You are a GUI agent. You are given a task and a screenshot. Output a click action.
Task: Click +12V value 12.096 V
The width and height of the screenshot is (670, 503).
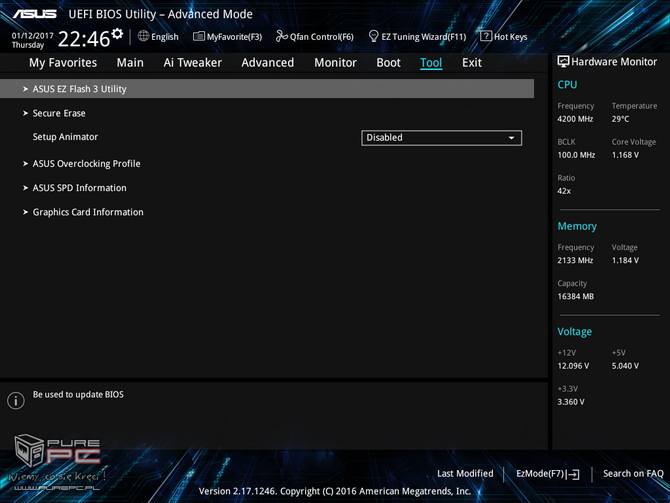coord(573,366)
